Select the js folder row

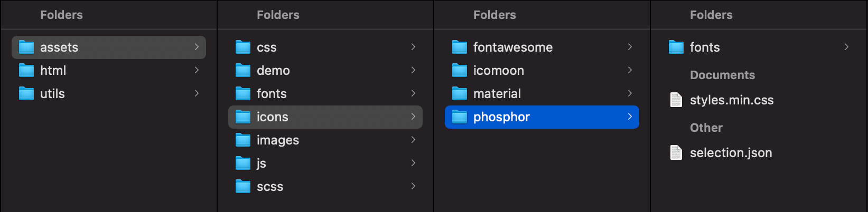(x=325, y=163)
